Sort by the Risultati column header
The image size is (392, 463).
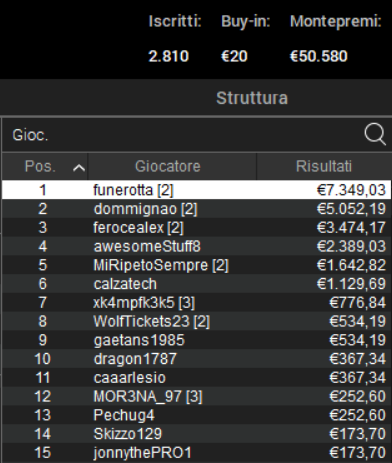[x=324, y=166]
